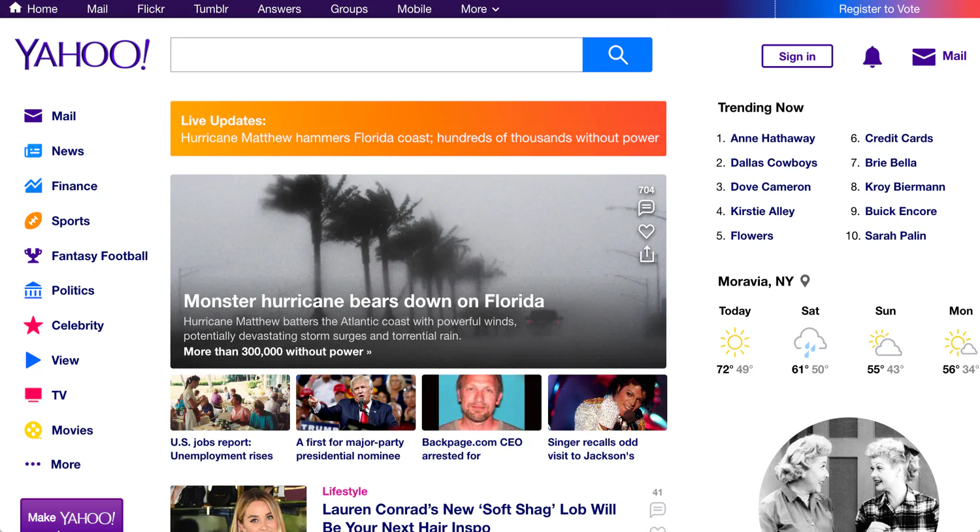Screen dimensions: 980x532
Task: Share the hurricane story
Action: coord(647,254)
